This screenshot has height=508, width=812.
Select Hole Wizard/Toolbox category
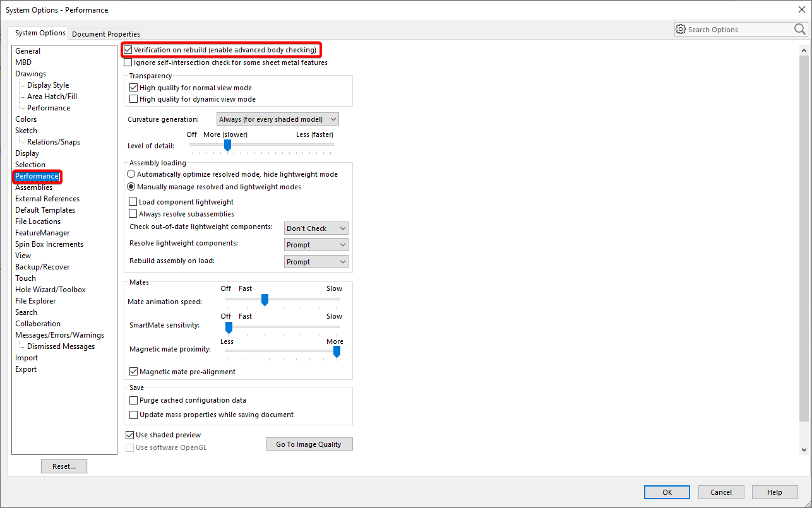point(51,290)
